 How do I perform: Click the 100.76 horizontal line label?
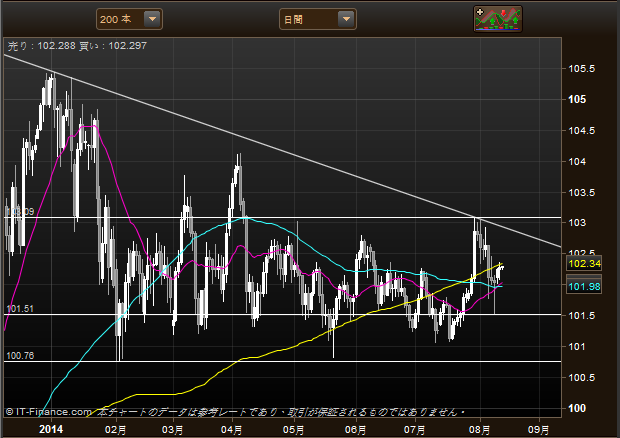pos(20,355)
